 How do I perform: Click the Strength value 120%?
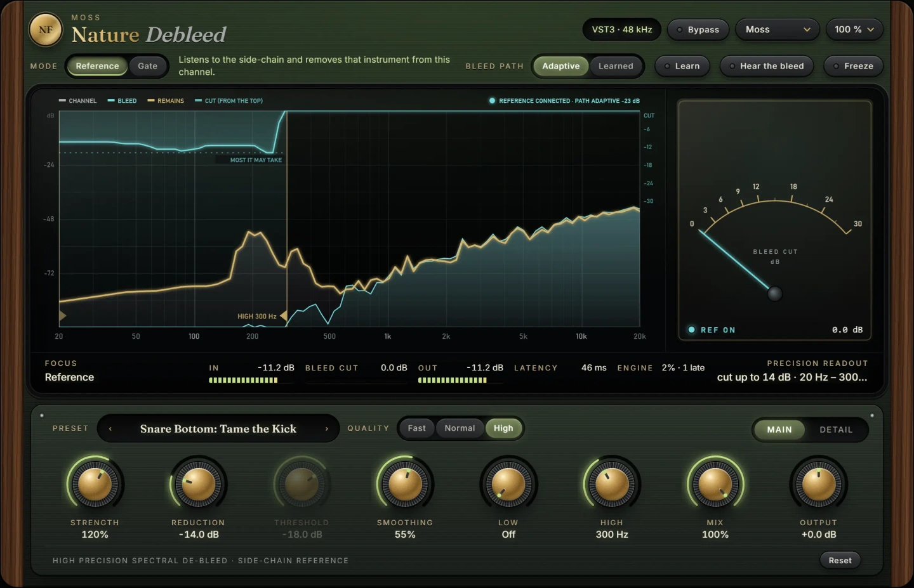click(x=95, y=535)
